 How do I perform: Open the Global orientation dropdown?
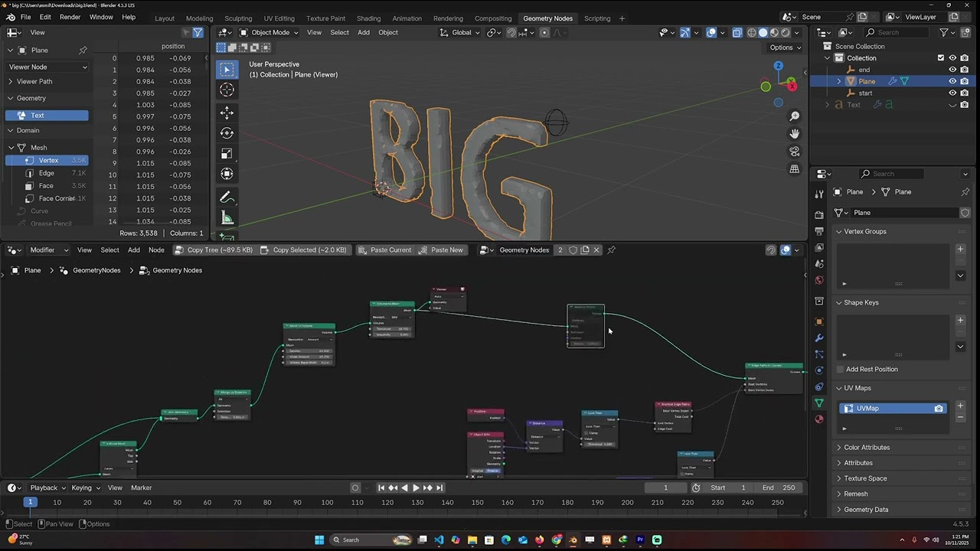point(460,32)
